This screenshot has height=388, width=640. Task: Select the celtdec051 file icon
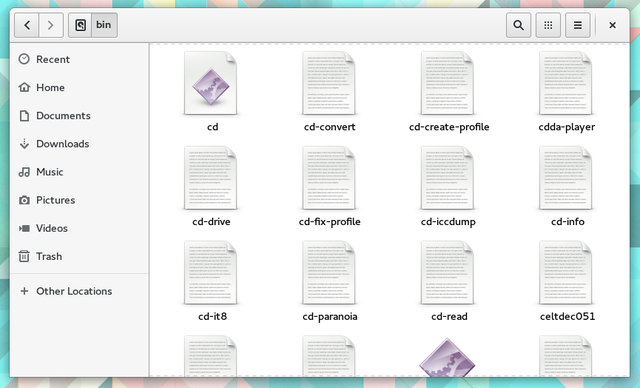tap(566, 273)
